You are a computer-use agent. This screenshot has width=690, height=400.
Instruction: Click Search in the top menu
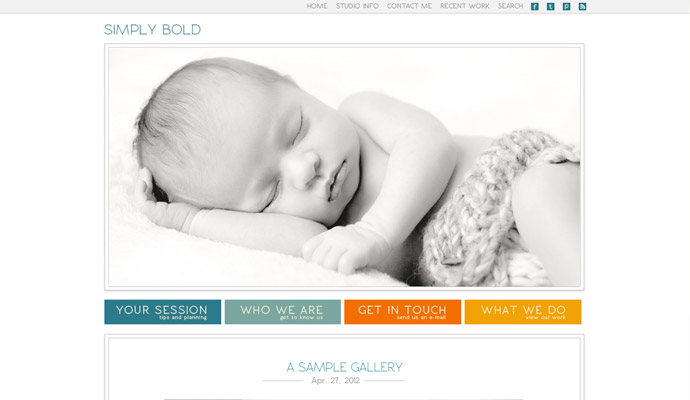click(x=510, y=6)
